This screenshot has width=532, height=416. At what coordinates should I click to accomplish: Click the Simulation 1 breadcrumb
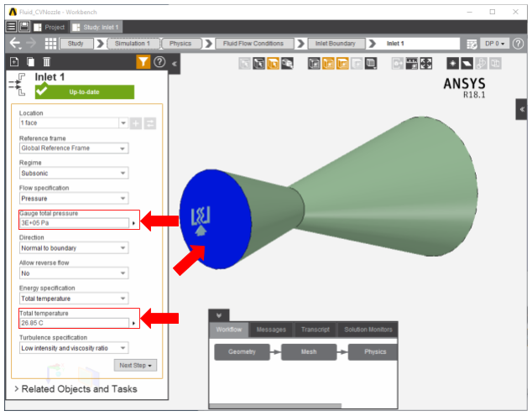(x=133, y=44)
